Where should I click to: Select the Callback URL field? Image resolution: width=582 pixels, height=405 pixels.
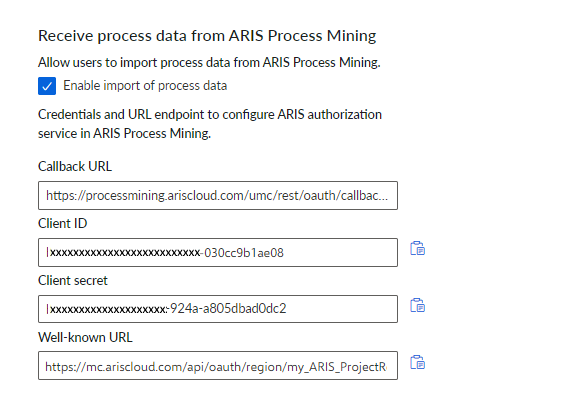coord(218,196)
